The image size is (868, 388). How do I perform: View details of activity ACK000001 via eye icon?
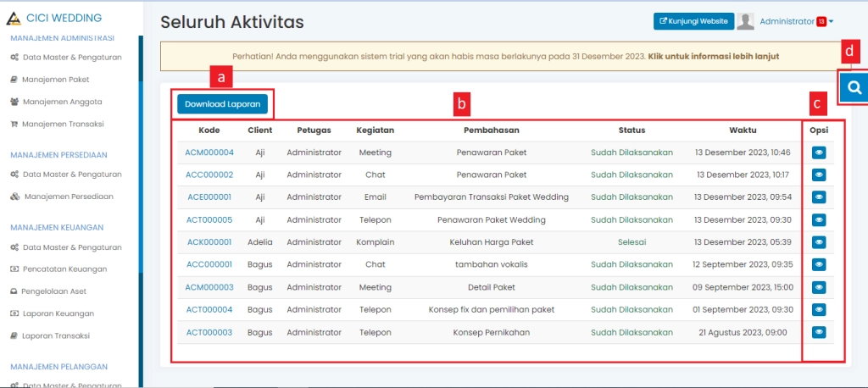click(x=819, y=241)
